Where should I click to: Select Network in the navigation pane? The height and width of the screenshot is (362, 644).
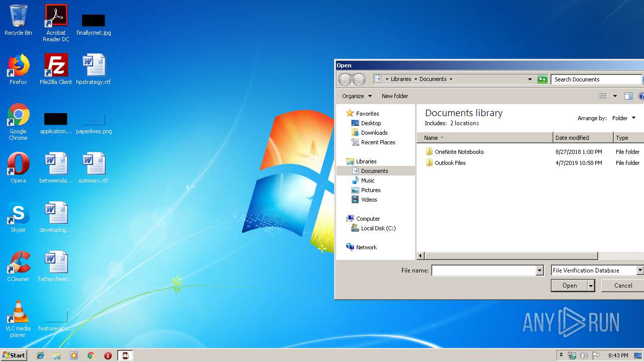(x=366, y=247)
